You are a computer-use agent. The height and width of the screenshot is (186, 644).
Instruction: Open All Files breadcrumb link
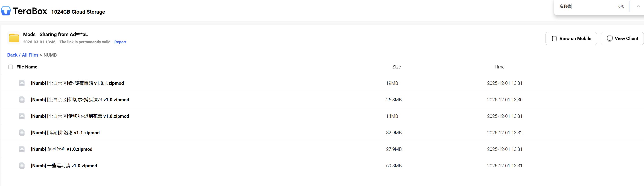(30, 55)
